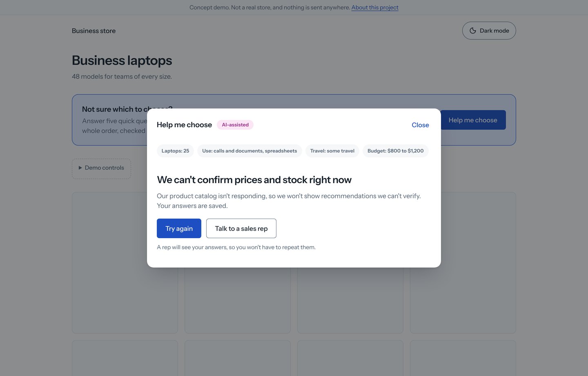The height and width of the screenshot is (376, 588).
Task: Click the Try again button
Action: 179,228
